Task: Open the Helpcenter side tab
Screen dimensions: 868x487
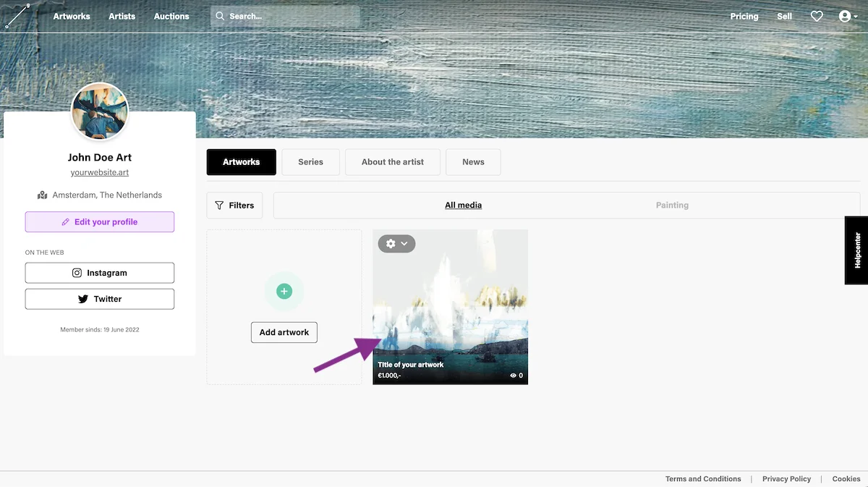Action: pyautogui.click(x=856, y=250)
